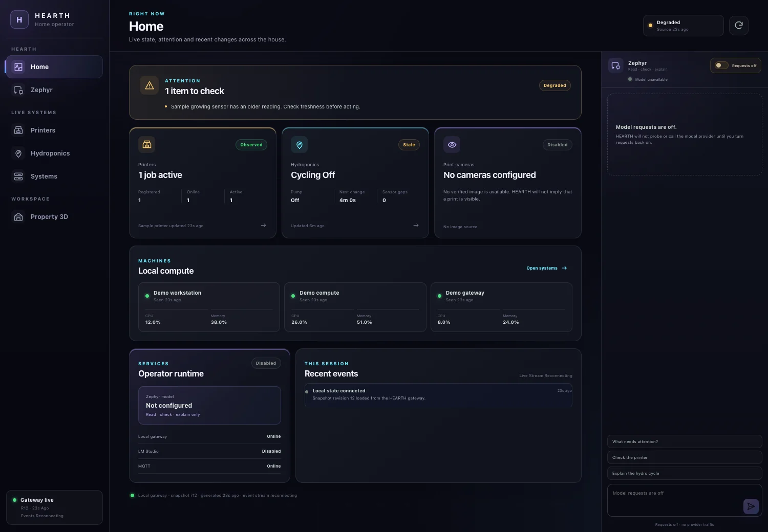Image resolution: width=768 pixels, height=532 pixels.
Task: Navigate to Hydroponics in the sidebar
Action: pos(54,153)
